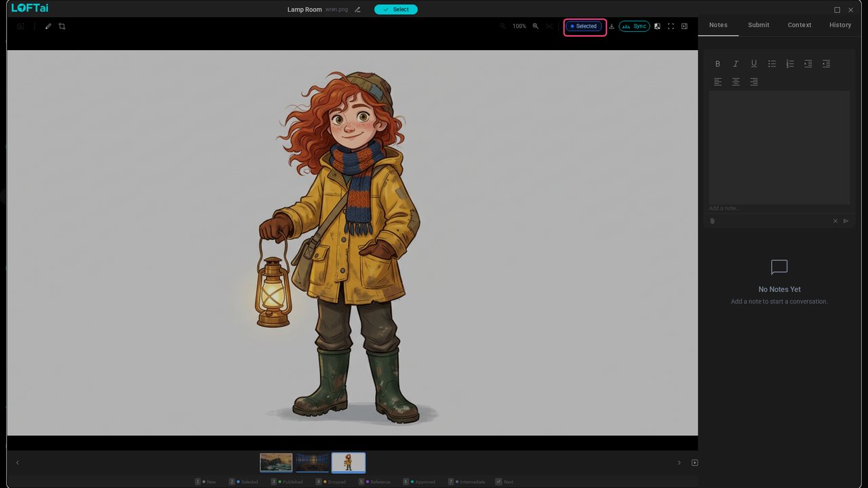Increase note indent
Screen dimensions: 868x488
(808, 64)
